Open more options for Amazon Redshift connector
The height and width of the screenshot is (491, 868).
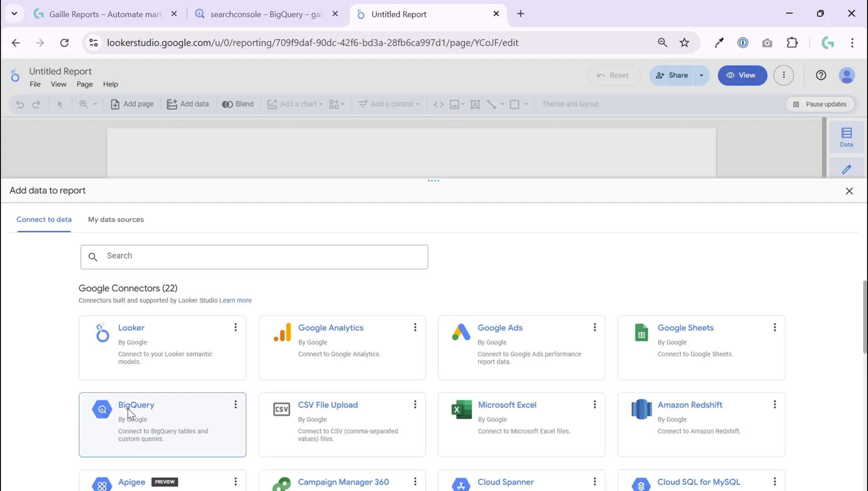[x=774, y=405]
